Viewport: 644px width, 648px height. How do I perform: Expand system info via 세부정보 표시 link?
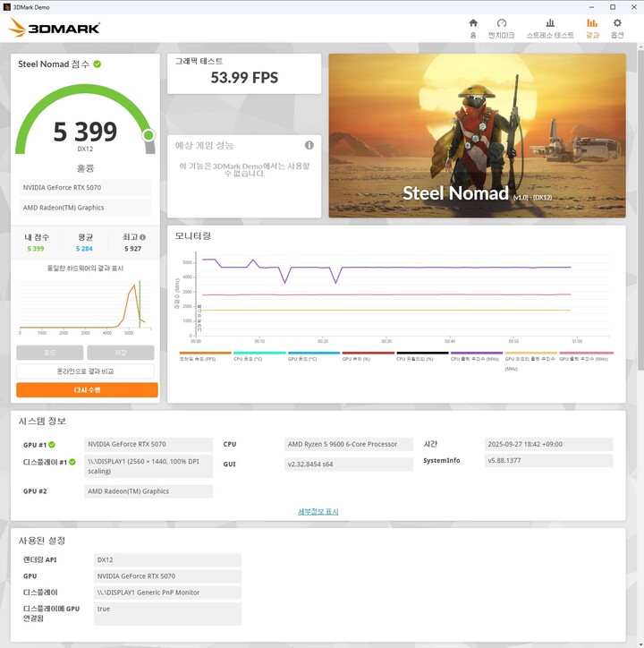click(x=318, y=512)
